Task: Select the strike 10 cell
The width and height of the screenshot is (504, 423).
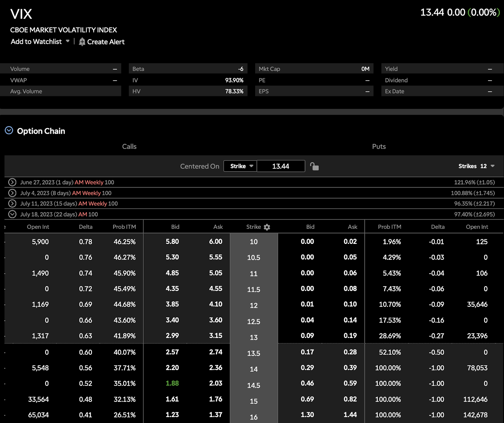Action: [x=254, y=242]
